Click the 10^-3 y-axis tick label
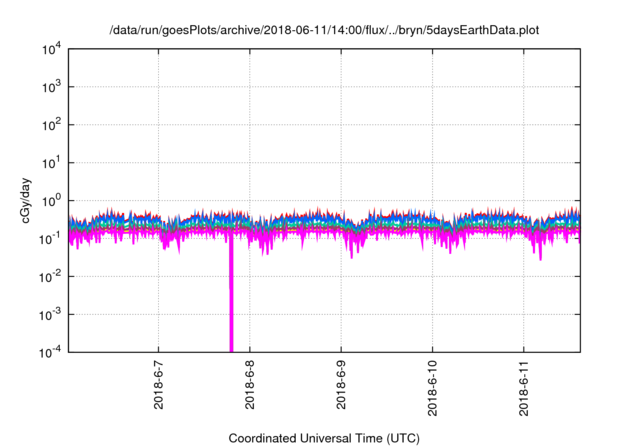The height and width of the screenshot is (448, 640). (x=50, y=313)
